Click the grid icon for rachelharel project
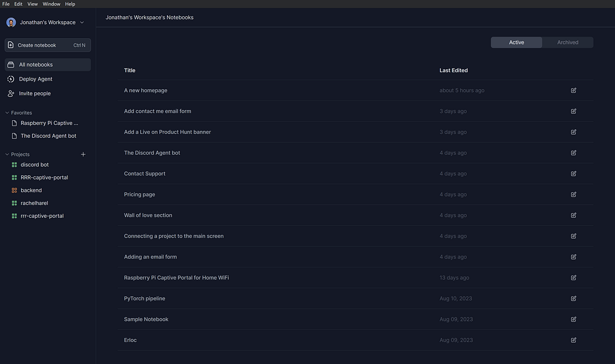This screenshot has width=615, height=364. tap(15, 203)
